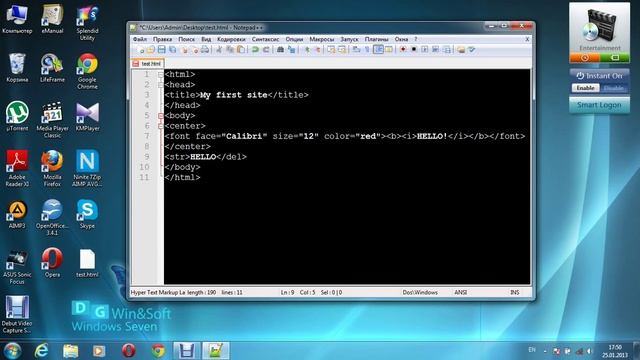Click the ANSI encoding status field
Viewport: 640px width, 360px height.
pyautogui.click(x=461, y=293)
